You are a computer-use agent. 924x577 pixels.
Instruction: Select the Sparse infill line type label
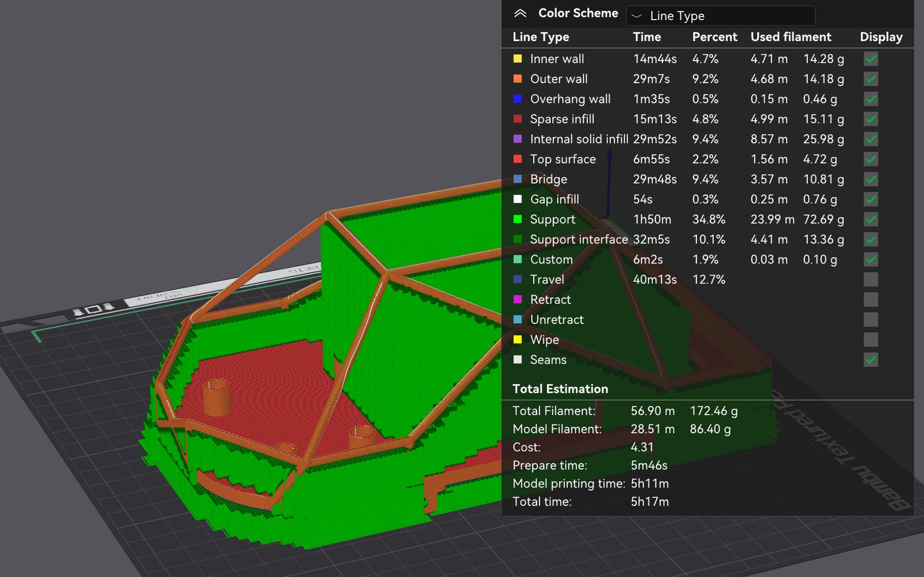pos(562,119)
